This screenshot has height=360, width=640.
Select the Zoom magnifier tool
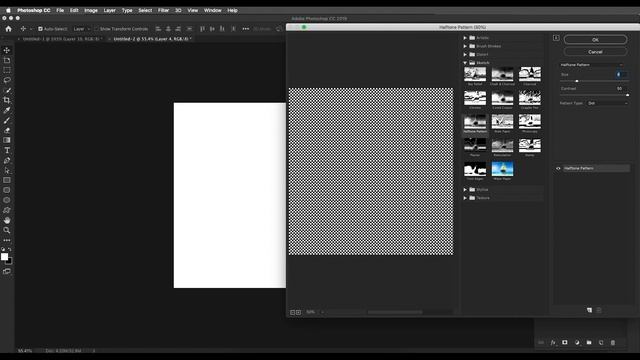(7, 230)
